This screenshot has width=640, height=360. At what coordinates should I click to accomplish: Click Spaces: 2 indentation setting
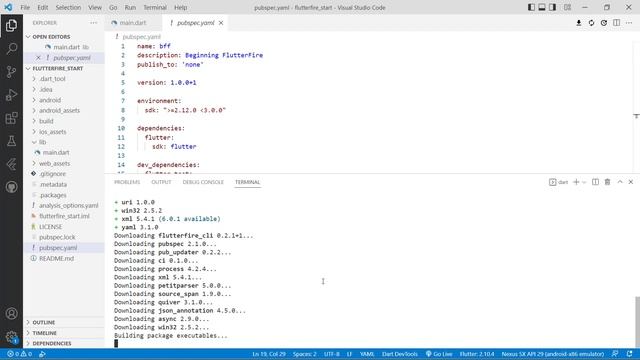point(304,354)
